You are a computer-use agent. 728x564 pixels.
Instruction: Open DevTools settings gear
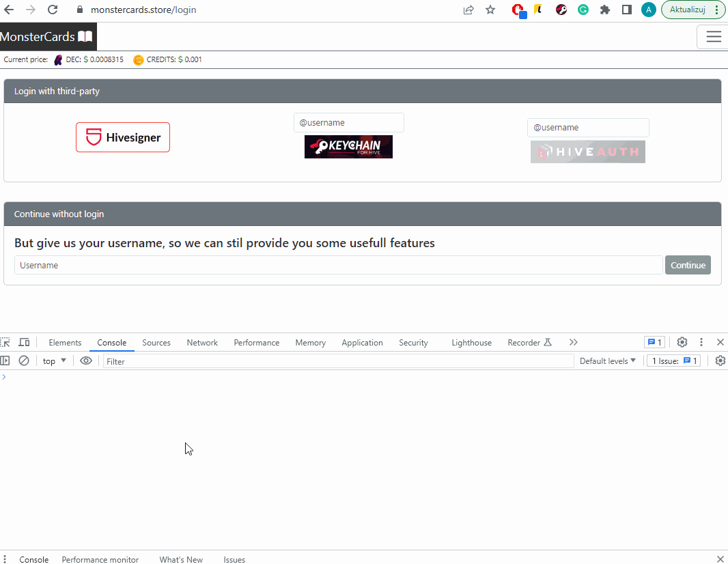[x=682, y=343]
